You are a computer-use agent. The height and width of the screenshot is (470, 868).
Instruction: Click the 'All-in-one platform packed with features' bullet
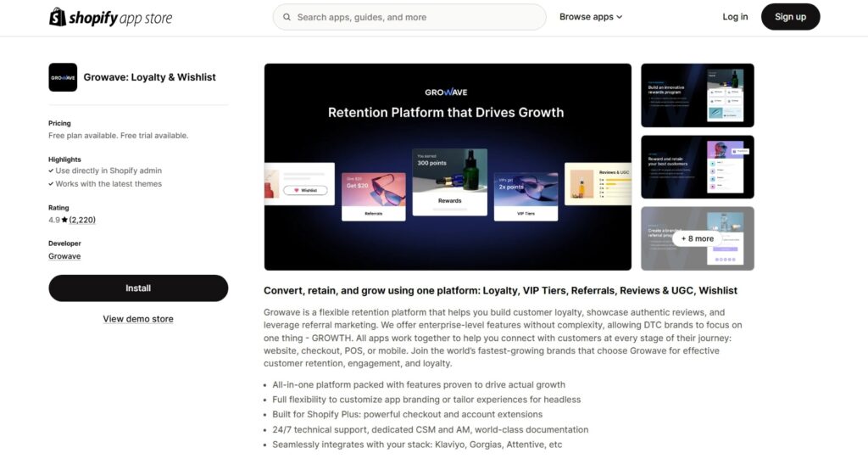click(419, 384)
